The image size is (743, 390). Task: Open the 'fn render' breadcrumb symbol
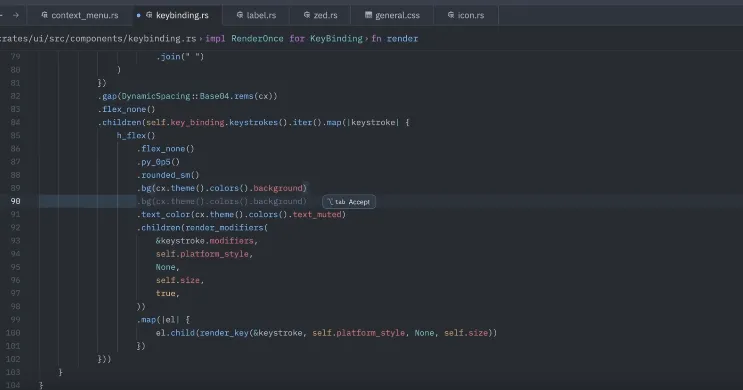click(394, 39)
